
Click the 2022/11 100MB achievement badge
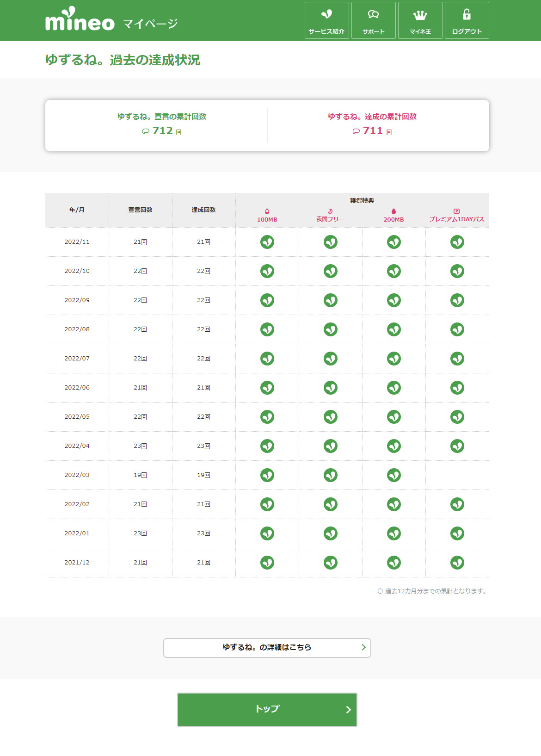click(267, 242)
